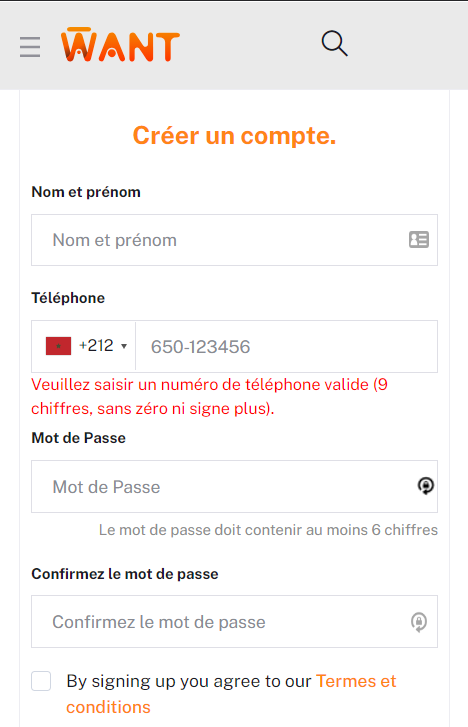Select the Mot de Passe input field

(234, 486)
